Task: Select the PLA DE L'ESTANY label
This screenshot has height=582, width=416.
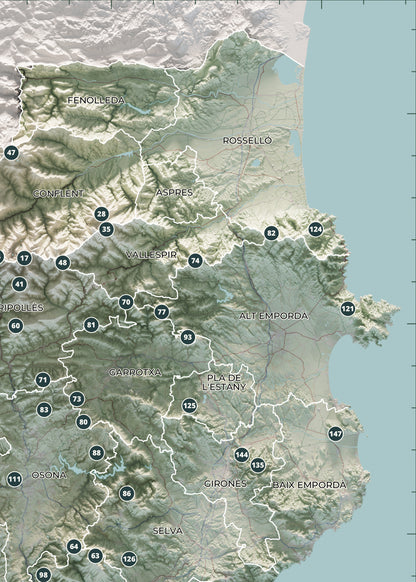Action: click(x=224, y=382)
